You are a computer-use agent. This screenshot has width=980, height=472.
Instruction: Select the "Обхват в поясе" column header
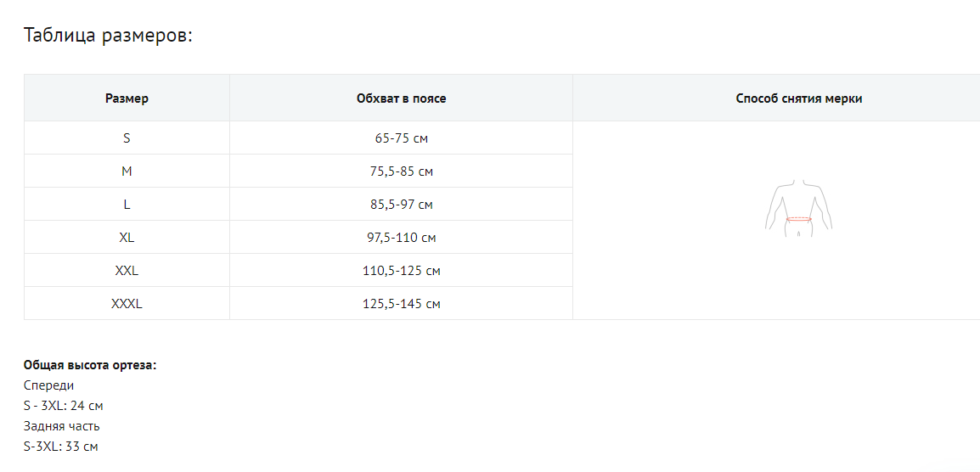click(401, 98)
